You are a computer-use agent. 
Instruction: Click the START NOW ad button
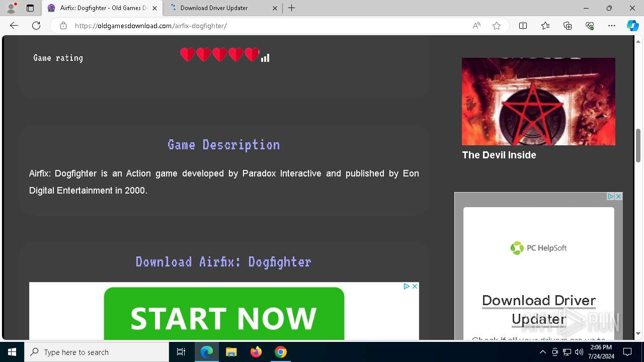coord(224,314)
